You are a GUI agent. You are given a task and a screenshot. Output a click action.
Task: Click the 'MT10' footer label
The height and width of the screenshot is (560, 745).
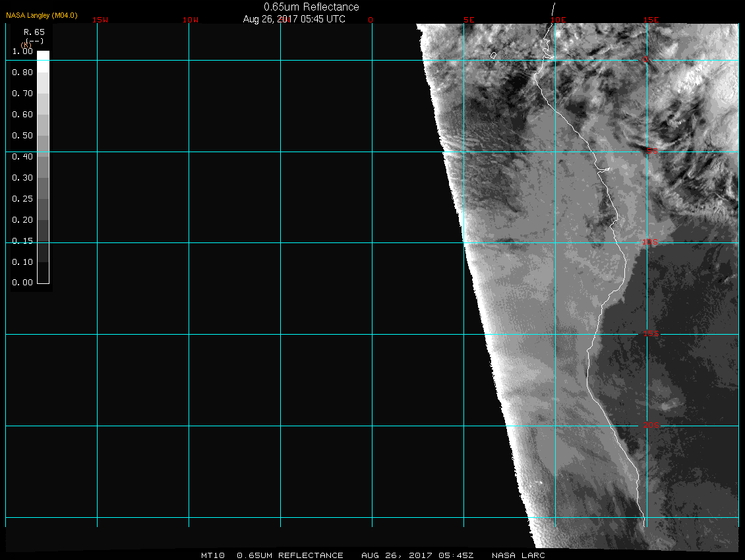tap(212, 555)
